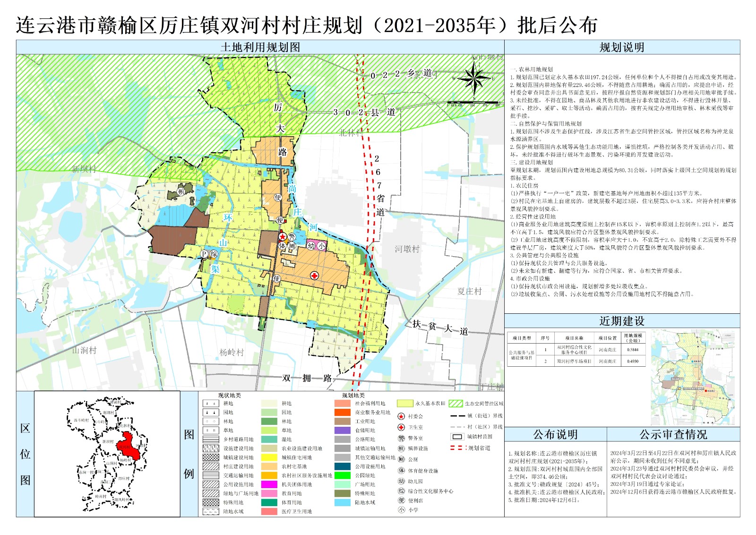Click the 生态空间管控区域 green hatched legend symbol
The height and width of the screenshot is (535, 756).
pos(455,404)
